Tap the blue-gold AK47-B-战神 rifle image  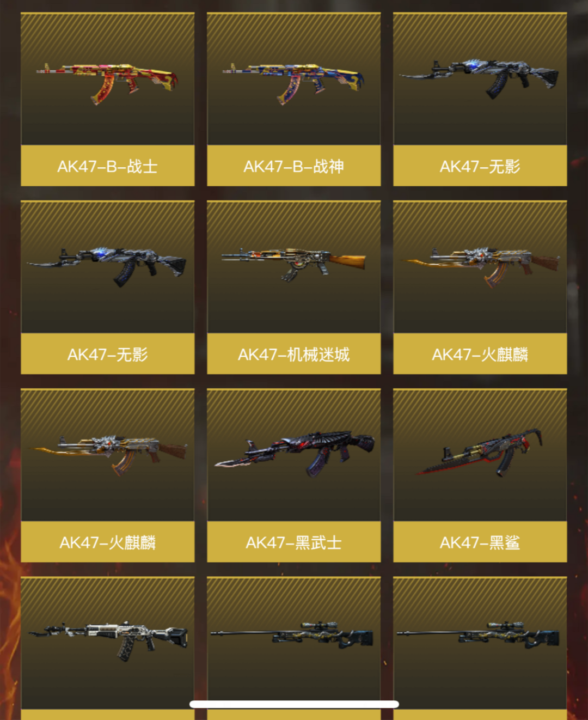[x=294, y=82]
